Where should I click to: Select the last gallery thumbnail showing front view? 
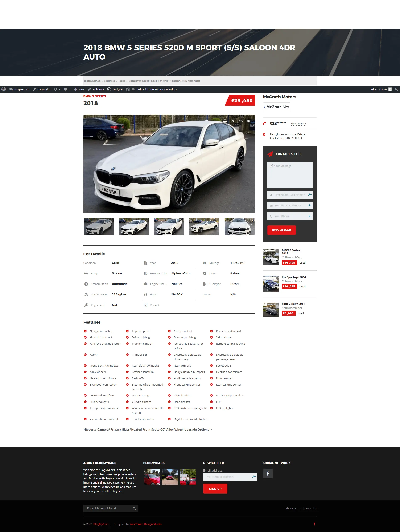[x=239, y=227]
